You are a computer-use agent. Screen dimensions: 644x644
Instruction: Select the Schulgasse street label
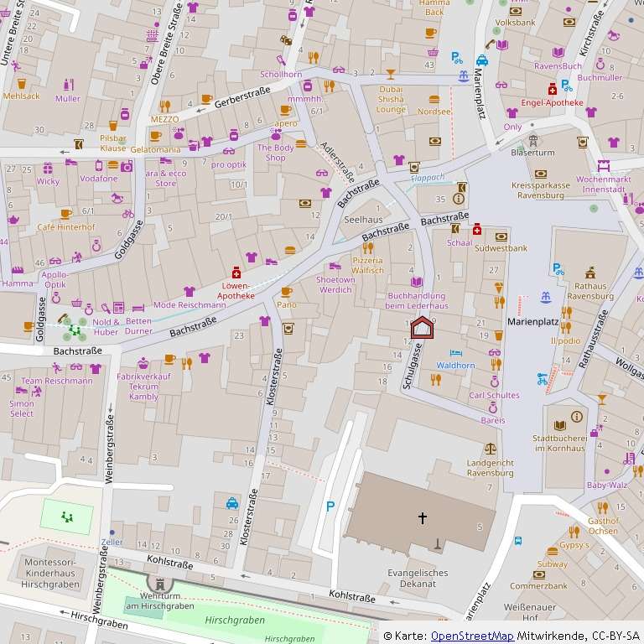[x=412, y=366]
